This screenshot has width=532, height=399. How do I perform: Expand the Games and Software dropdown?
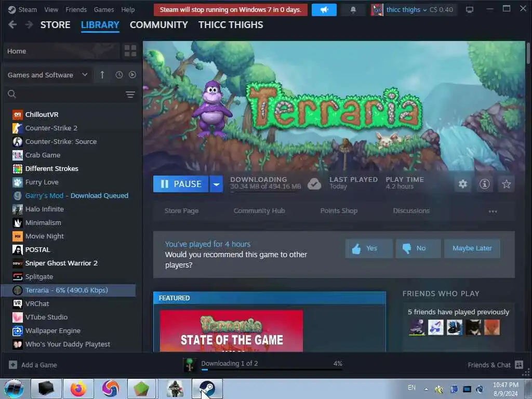(x=47, y=75)
